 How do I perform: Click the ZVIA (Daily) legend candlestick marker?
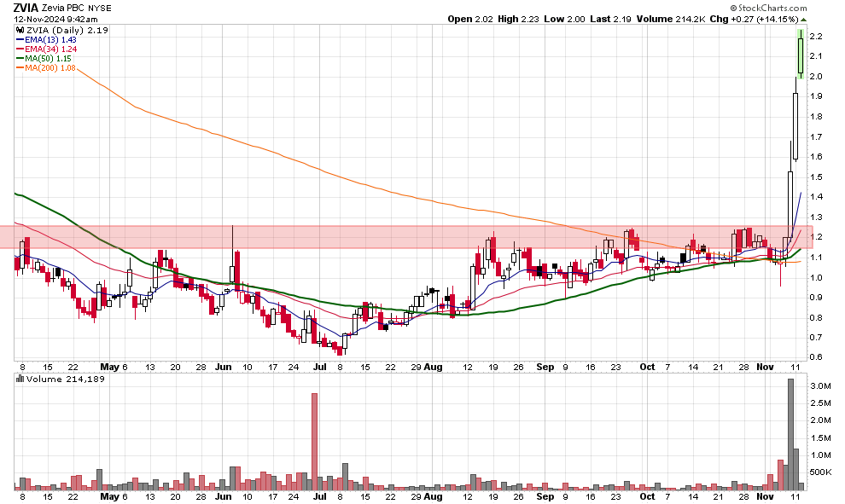click(20, 30)
